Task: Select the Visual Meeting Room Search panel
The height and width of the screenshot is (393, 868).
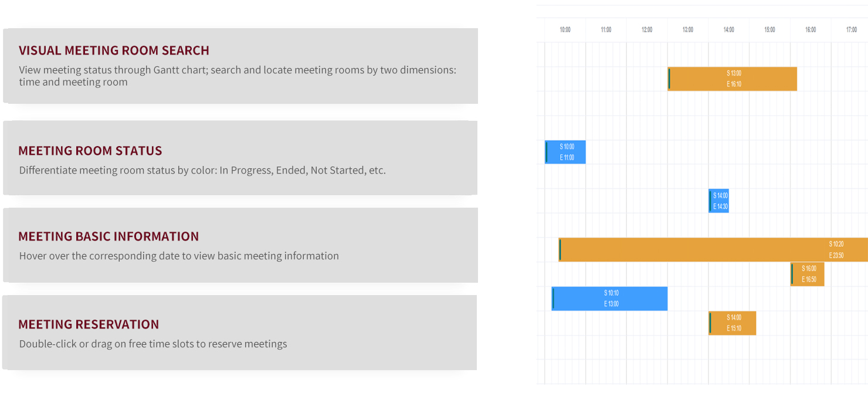Action: pyautogui.click(x=240, y=66)
